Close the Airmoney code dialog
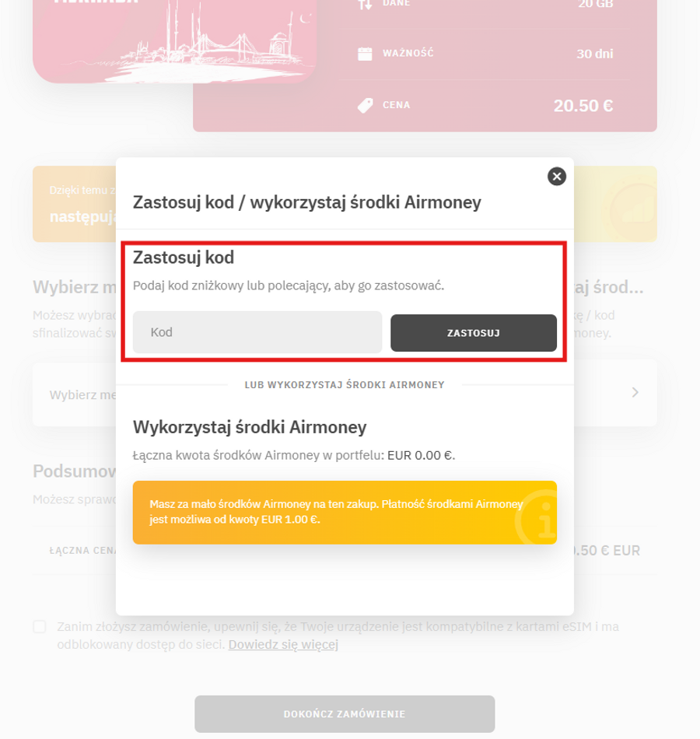The image size is (700, 739). coord(557,177)
